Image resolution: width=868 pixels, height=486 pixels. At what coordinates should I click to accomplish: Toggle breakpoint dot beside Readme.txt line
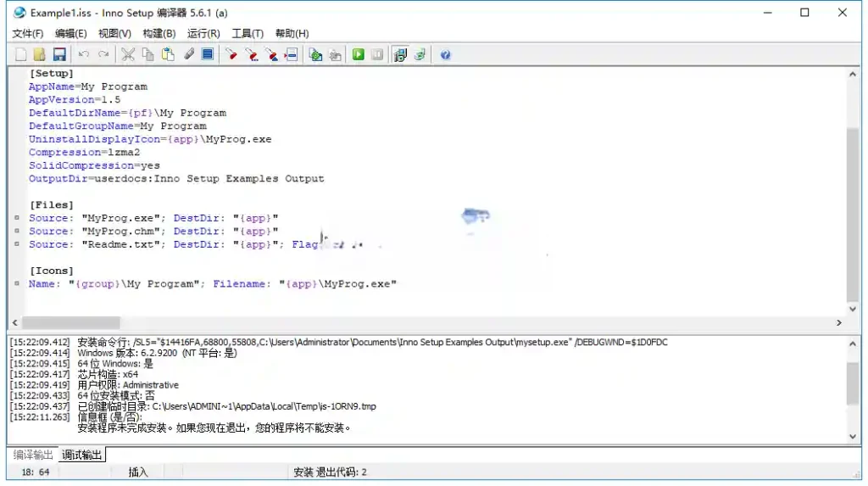pyautogui.click(x=17, y=244)
